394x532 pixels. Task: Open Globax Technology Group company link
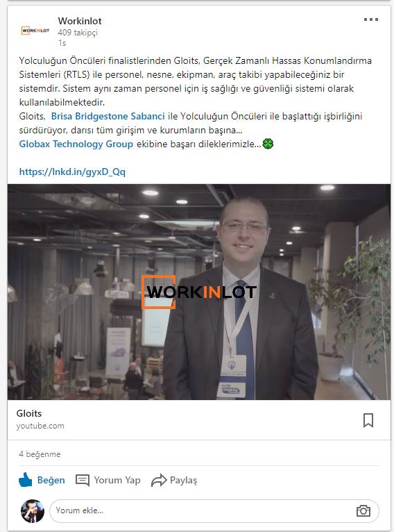click(x=76, y=144)
